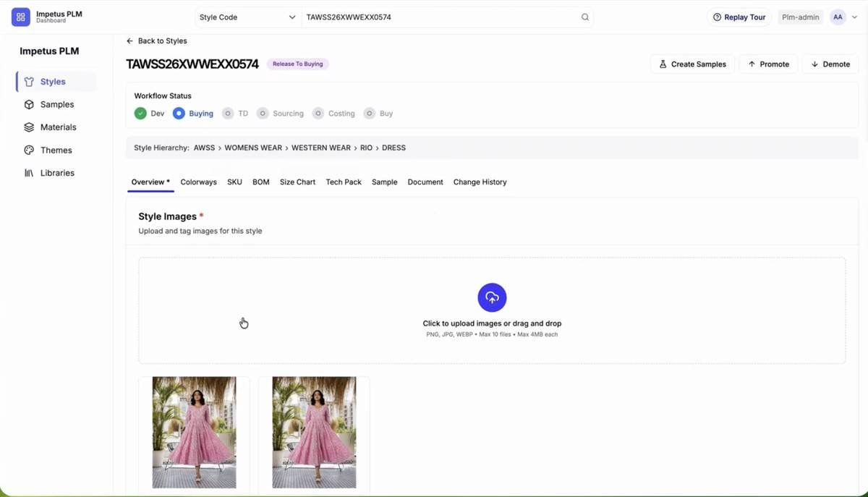
Task: Click the cube icon next to Samples
Action: tap(29, 104)
